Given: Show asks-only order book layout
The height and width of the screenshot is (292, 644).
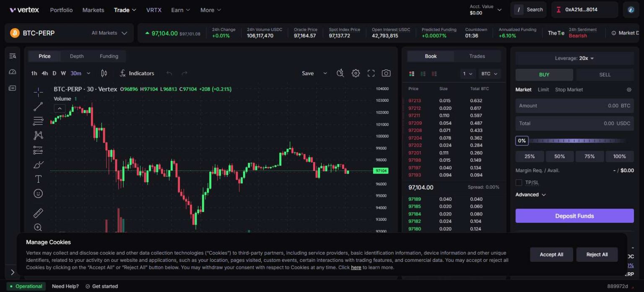Looking at the screenshot, I should pos(434,73).
